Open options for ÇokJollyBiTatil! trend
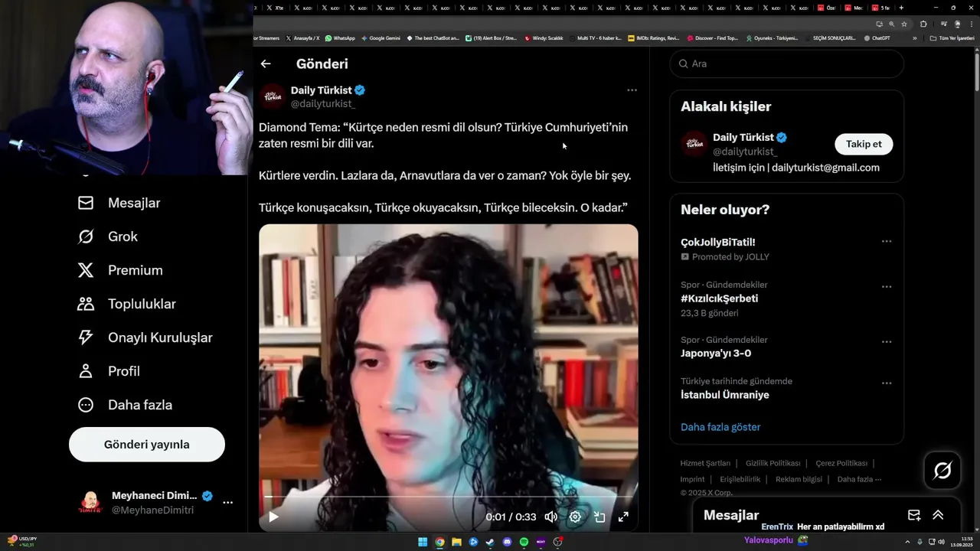Image resolution: width=980 pixels, height=551 pixels. click(887, 242)
